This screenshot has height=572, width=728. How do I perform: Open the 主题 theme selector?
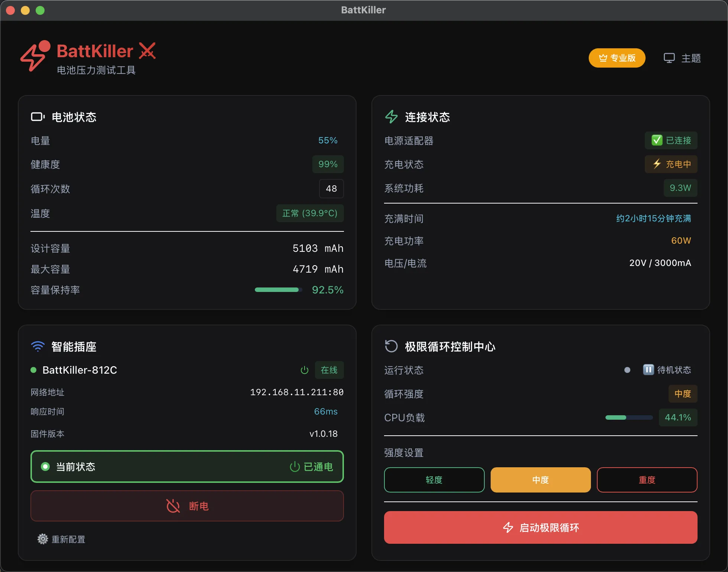682,58
